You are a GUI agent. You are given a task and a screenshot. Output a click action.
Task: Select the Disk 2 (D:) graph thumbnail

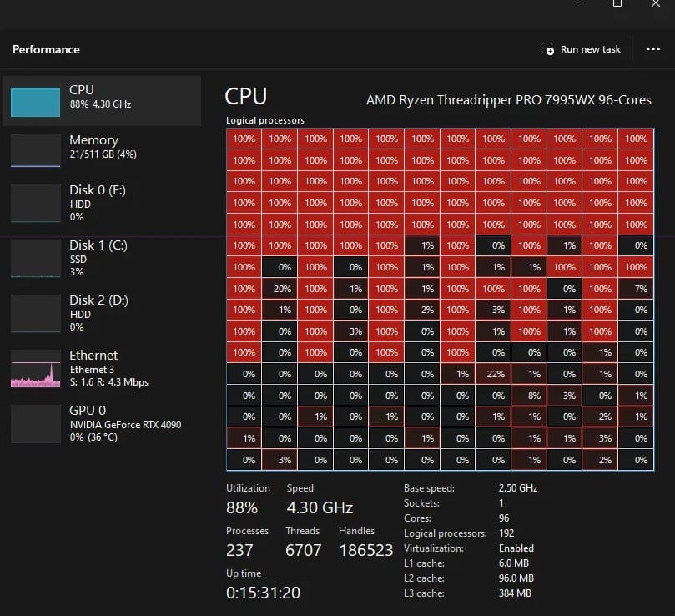coord(35,313)
